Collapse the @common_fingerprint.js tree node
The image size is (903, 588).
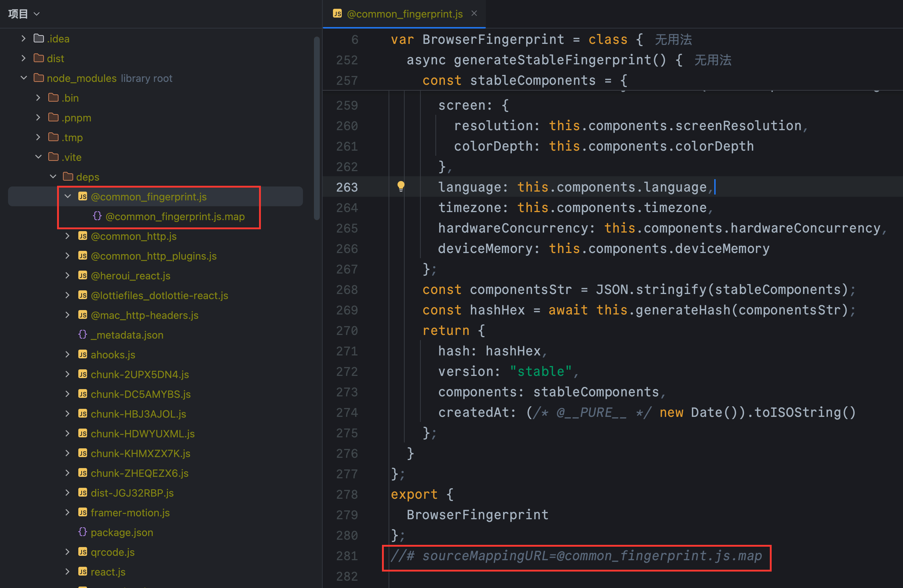coord(68,196)
